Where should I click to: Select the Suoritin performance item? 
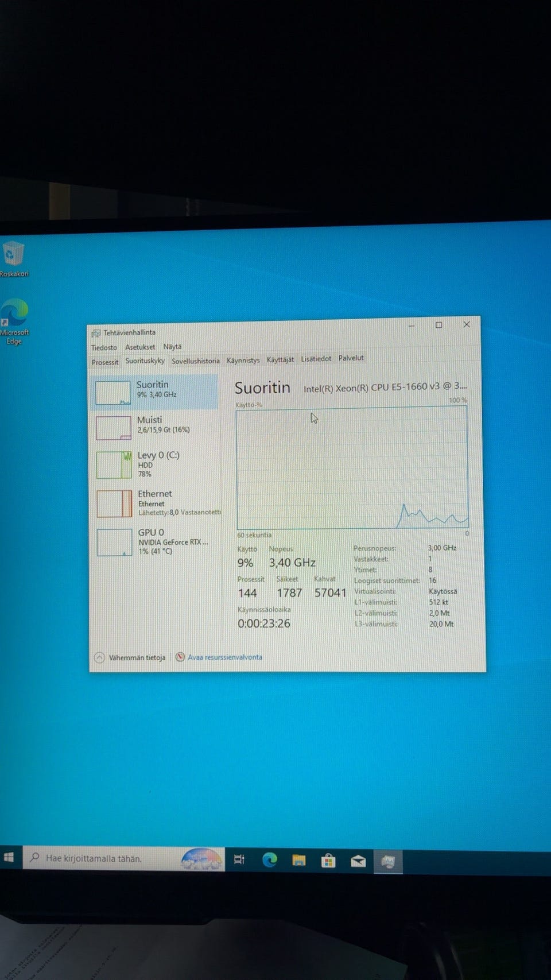coord(154,392)
